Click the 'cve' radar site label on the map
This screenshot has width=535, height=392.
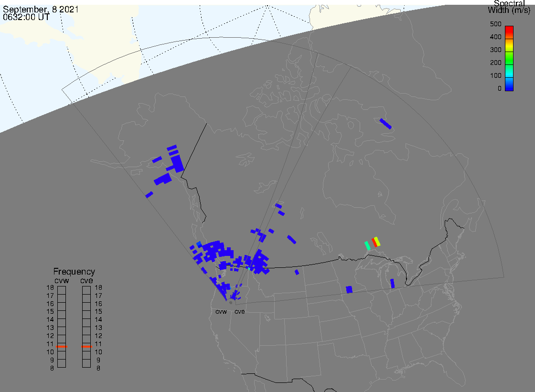[239, 312]
